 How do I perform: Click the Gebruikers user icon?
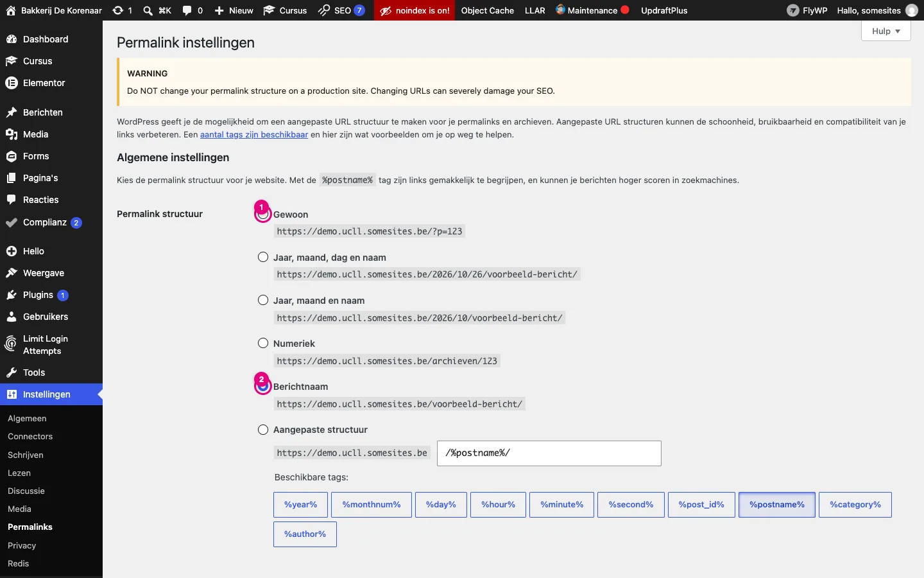11,317
